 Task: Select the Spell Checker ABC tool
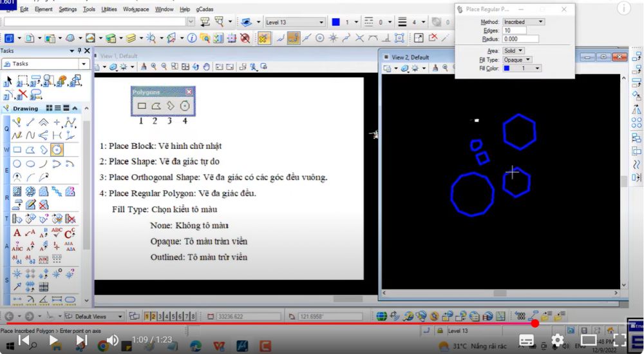click(57, 233)
